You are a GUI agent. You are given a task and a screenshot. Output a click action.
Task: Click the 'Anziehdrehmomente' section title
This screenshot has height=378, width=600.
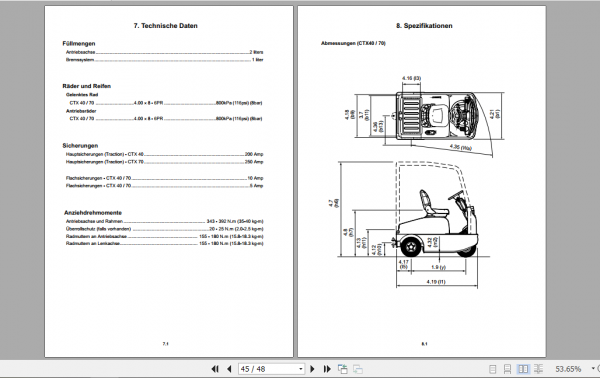click(93, 213)
